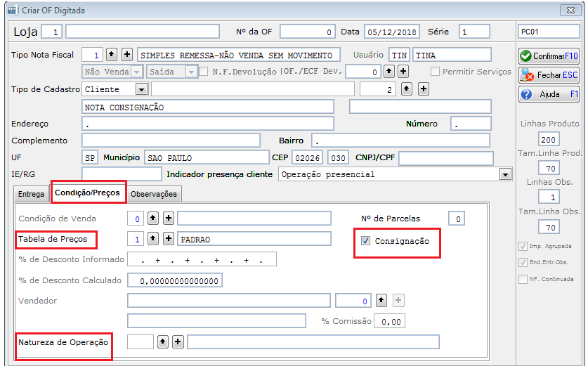Open the Indicador presença cliente dropdown
Image resolution: width=588 pixels, height=371 pixels.
(x=506, y=174)
